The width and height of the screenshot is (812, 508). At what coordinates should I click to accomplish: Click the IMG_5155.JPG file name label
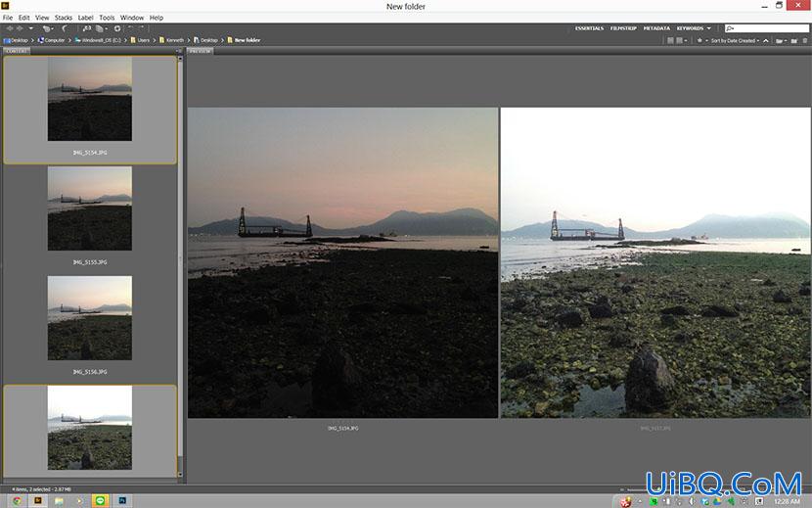90,262
